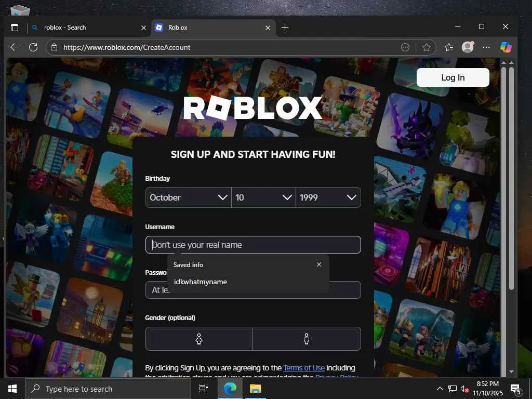The height and width of the screenshot is (399, 532).
Task: Focus the Username input field
Action: tap(253, 245)
